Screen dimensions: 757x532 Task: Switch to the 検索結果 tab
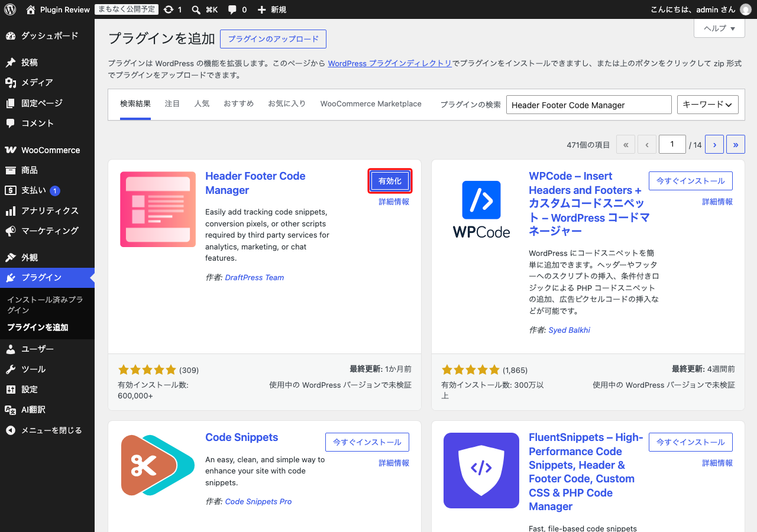(135, 104)
